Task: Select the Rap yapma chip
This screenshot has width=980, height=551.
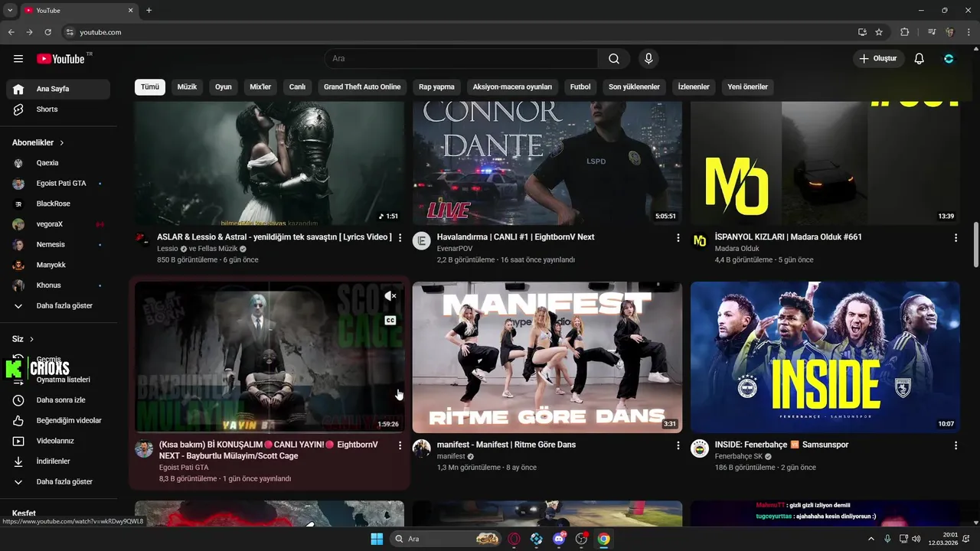Action: [x=436, y=87]
